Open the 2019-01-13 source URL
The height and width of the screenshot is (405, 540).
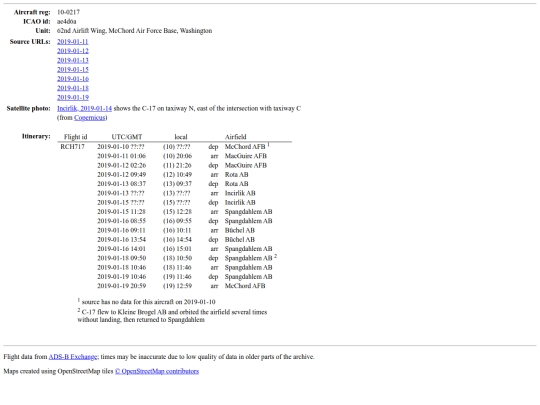point(73,60)
